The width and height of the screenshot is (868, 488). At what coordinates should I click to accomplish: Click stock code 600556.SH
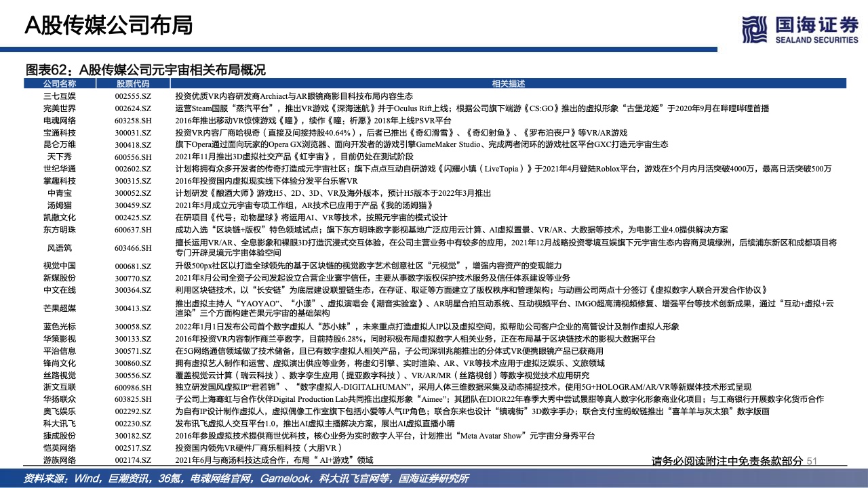point(133,157)
